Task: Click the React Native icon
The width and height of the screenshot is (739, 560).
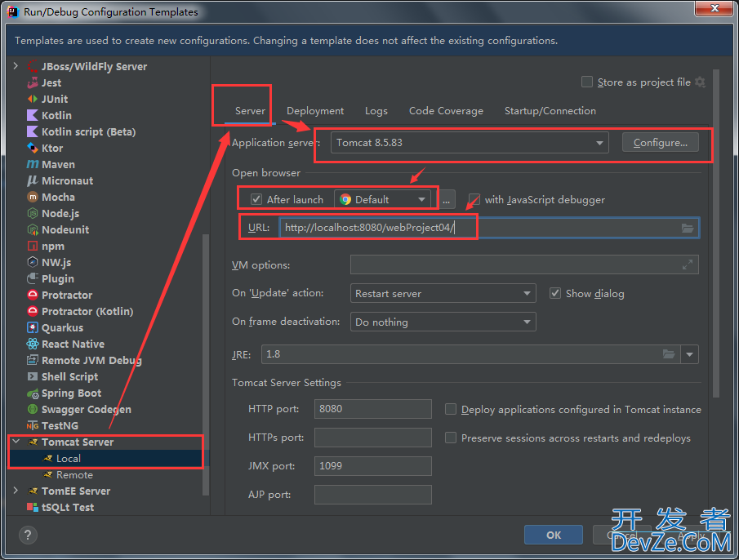Action: click(33, 344)
